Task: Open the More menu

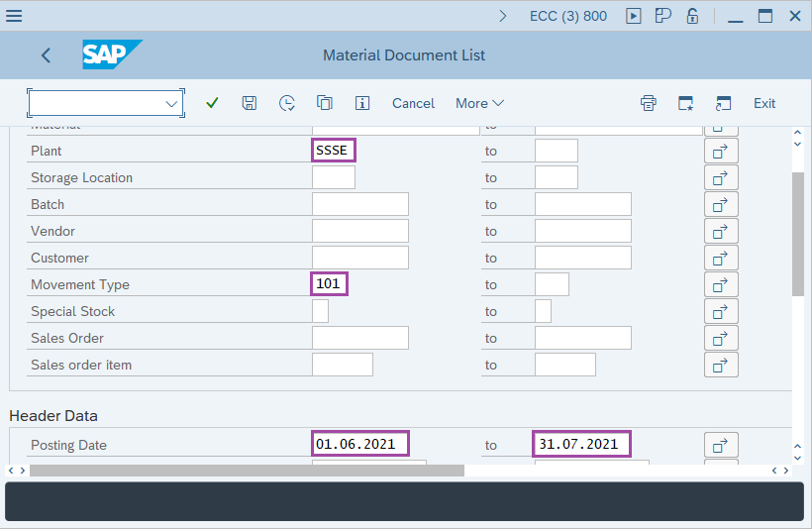Action: 479,103
